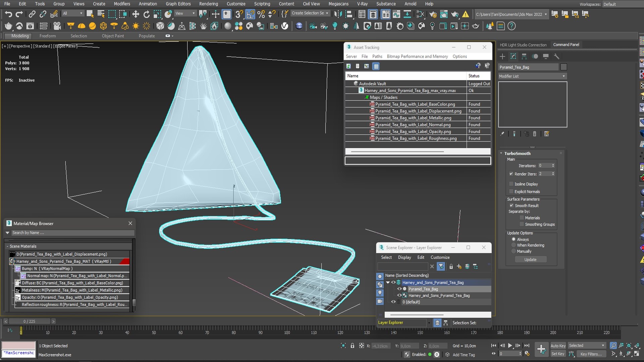Check Separate by Smoothing Groups
Viewport: 644px width, 362px height.
click(522, 225)
